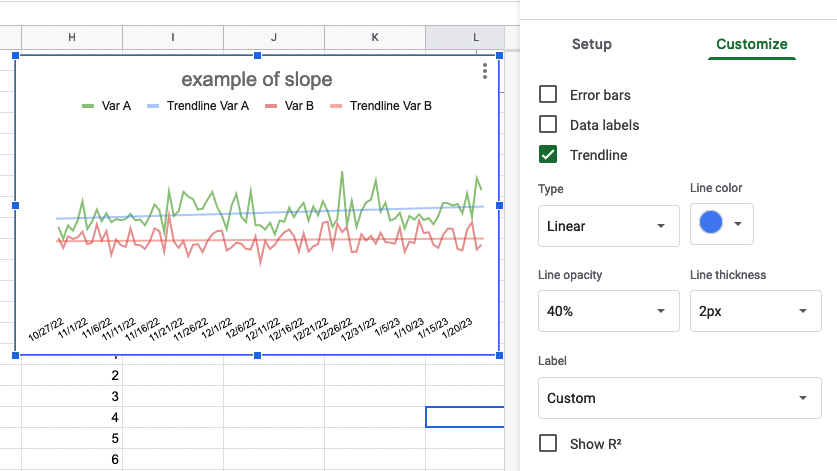Click the Trendline Var B legend marker
Viewport: 837px width, 471px height.
point(336,106)
